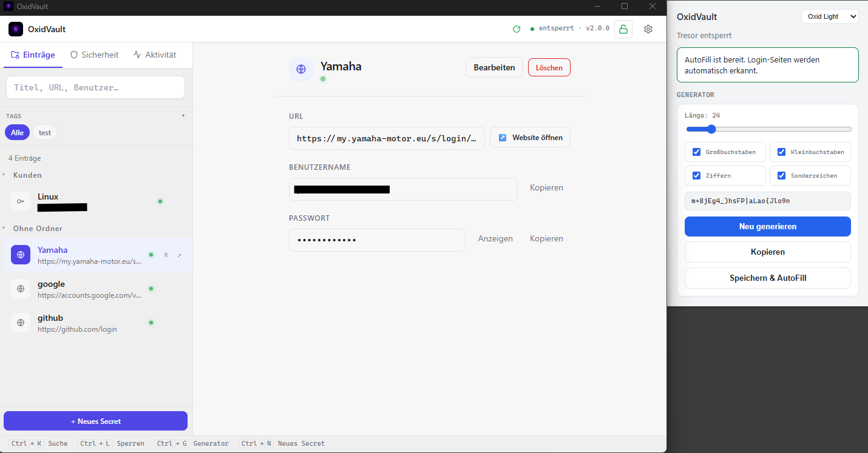Screen dimensions: 868x453
Task: Click the green refresh icon in header
Action: [517, 29]
